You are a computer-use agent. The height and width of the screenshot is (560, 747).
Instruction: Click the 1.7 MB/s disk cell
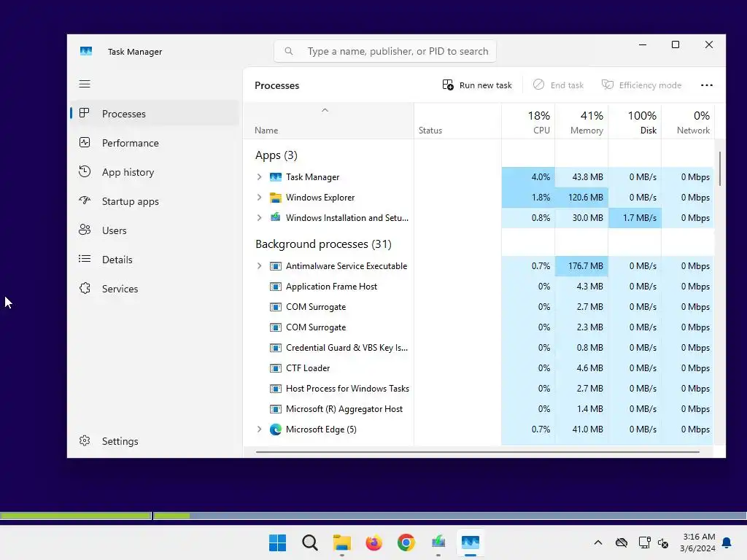[635, 217]
